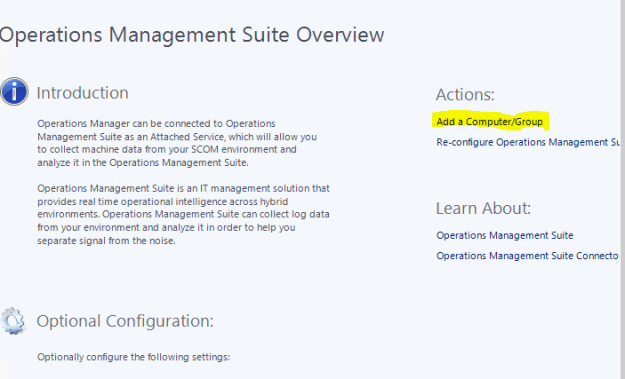Click 'Optionally configure the following settings:' text

[134, 357]
